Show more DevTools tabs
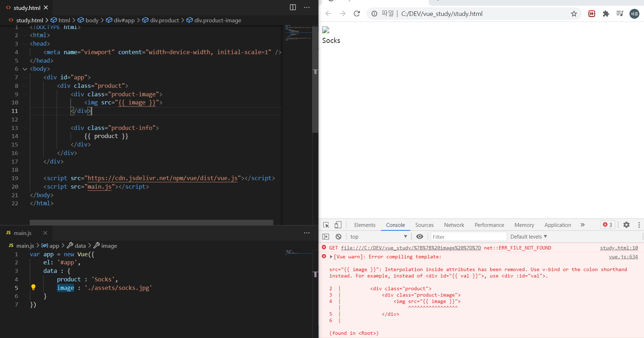This screenshot has width=644, height=338. coord(582,225)
